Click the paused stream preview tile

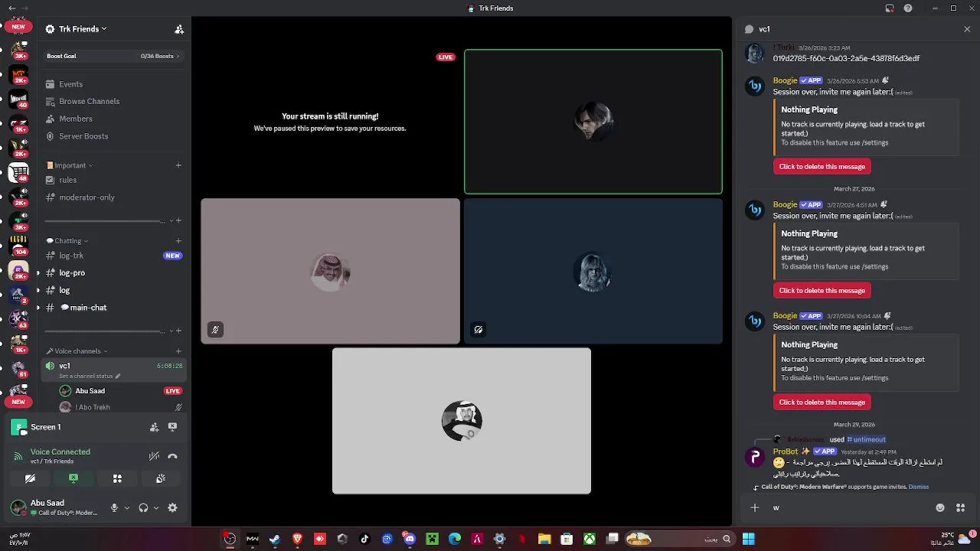coord(330,122)
